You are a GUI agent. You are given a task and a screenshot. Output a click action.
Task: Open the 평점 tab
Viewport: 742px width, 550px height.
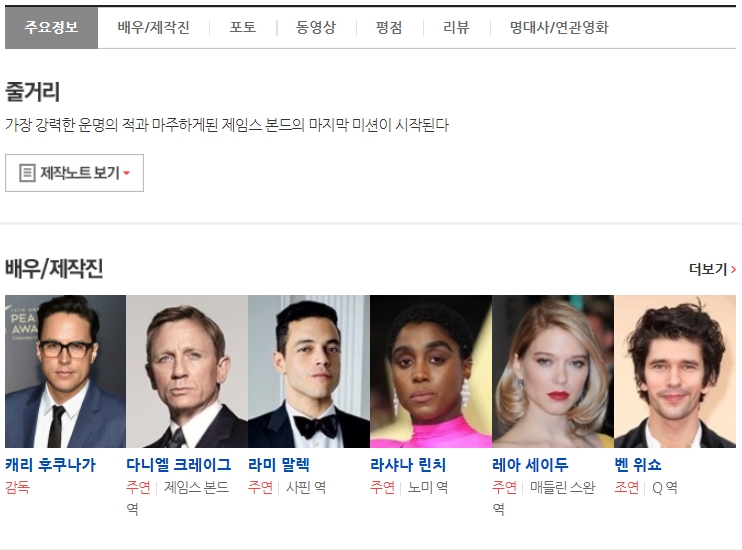(389, 27)
